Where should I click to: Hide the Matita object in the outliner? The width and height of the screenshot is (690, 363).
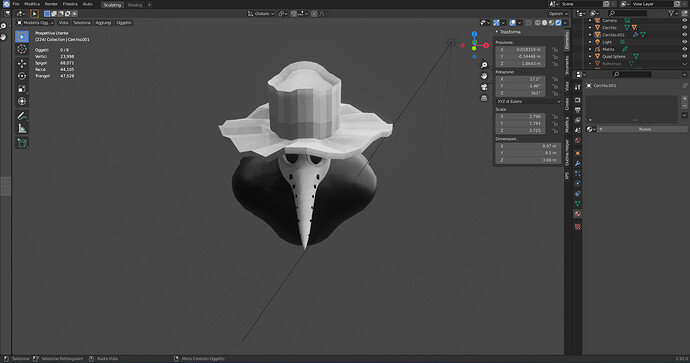click(684, 49)
